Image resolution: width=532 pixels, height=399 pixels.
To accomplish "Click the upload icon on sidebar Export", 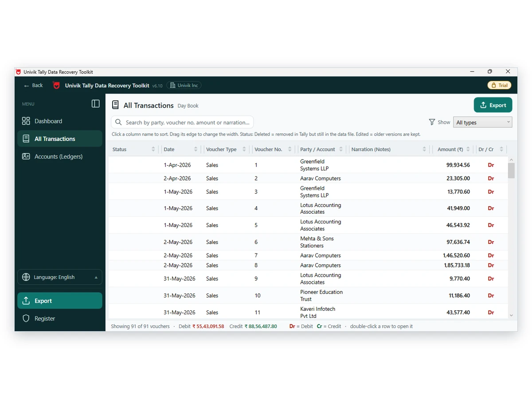I will coord(26,301).
